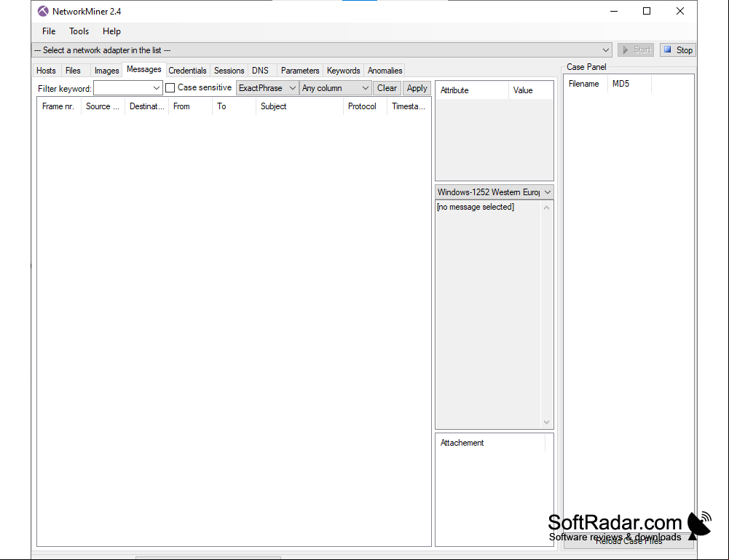Maximize the NetworkMiner window
This screenshot has height=560, width=729.
(x=647, y=11)
